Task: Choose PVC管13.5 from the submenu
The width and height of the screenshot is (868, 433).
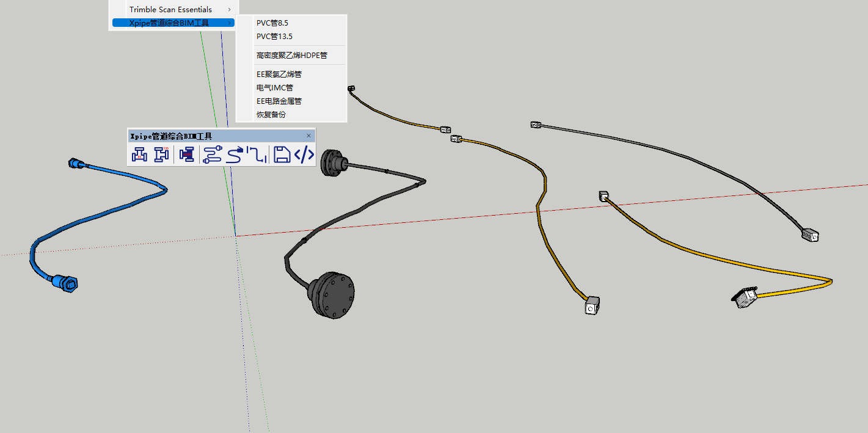Action: click(274, 37)
